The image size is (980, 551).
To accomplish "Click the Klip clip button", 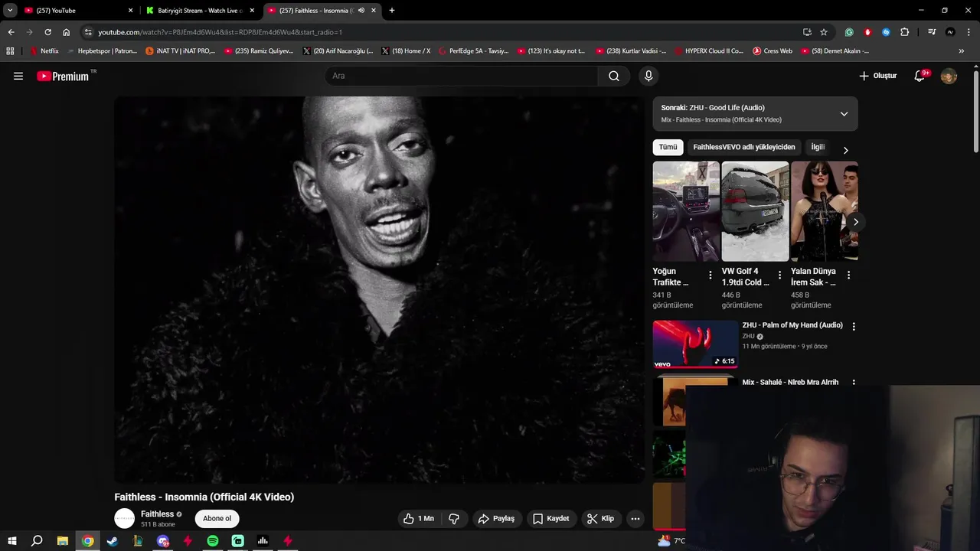I will pyautogui.click(x=601, y=518).
